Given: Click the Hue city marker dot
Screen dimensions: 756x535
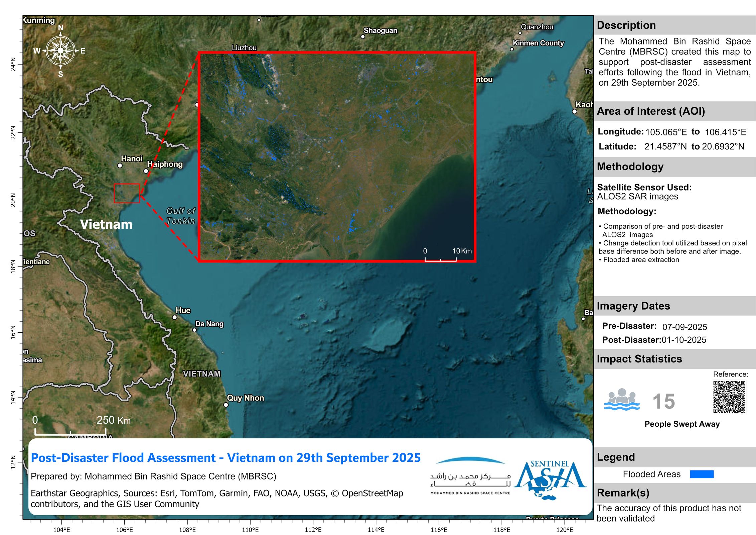Looking at the screenshot, I should 174,317.
